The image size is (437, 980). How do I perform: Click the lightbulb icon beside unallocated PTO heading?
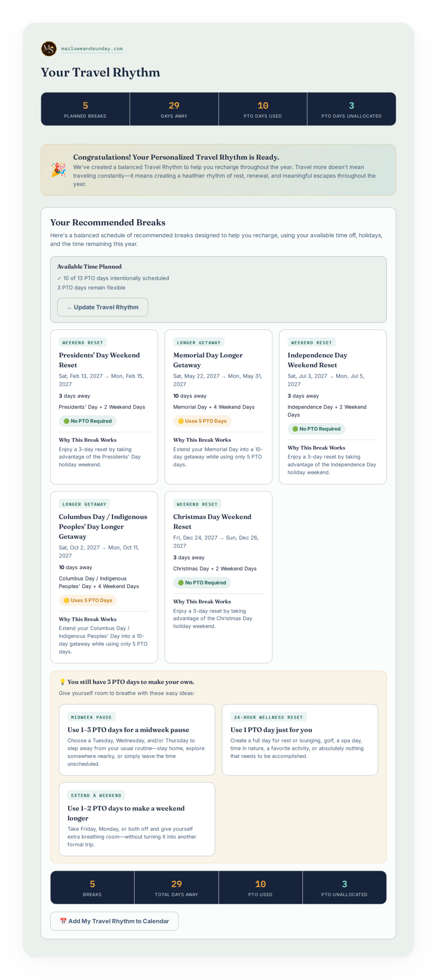click(x=62, y=681)
